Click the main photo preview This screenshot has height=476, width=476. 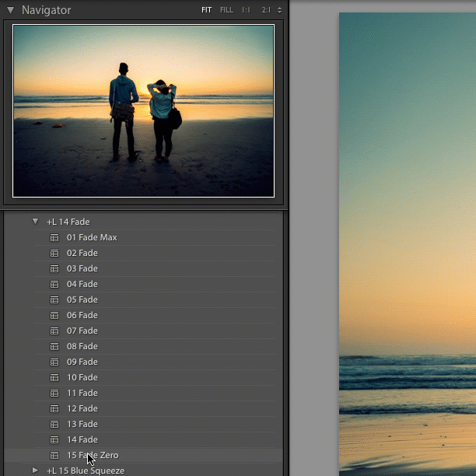pyautogui.click(x=407, y=241)
